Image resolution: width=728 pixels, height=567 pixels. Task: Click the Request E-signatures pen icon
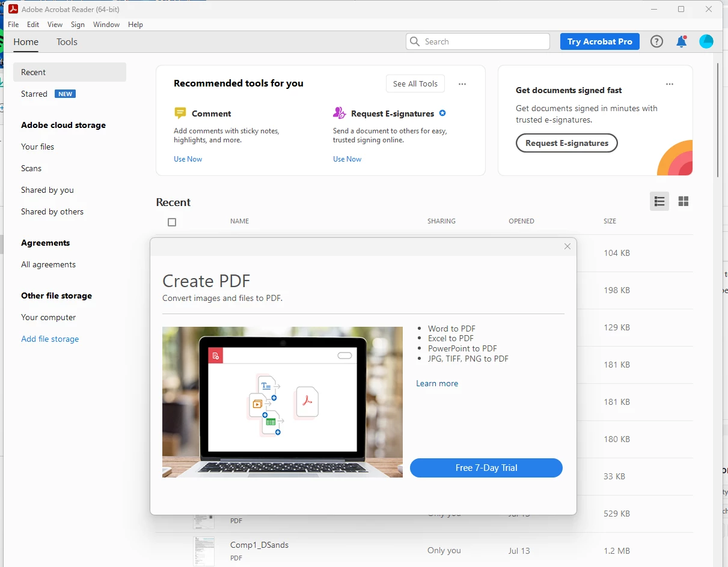click(339, 113)
